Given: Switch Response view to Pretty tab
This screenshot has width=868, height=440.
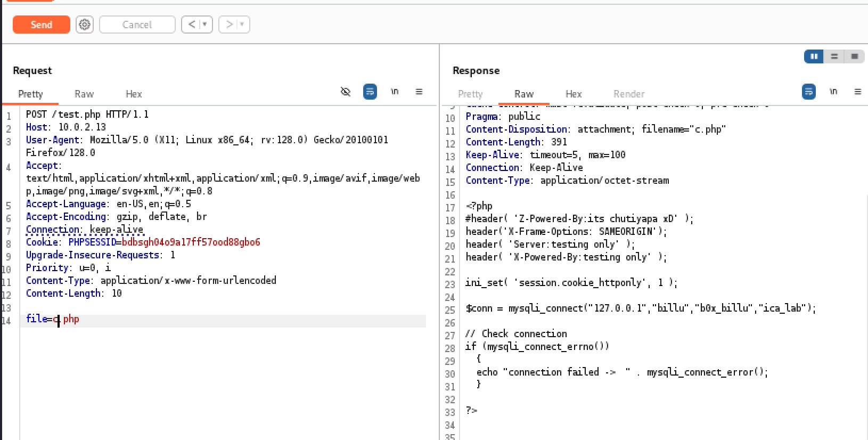Looking at the screenshot, I should click(x=470, y=94).
